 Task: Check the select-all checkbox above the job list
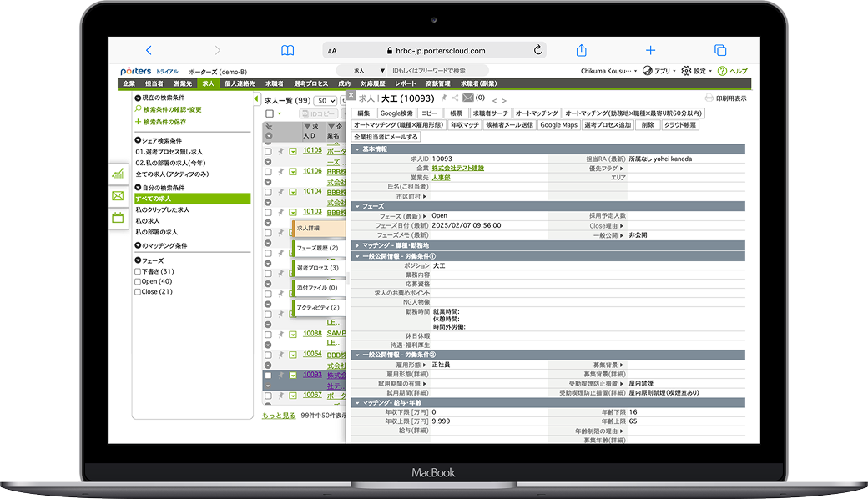[x=270, y=113]
